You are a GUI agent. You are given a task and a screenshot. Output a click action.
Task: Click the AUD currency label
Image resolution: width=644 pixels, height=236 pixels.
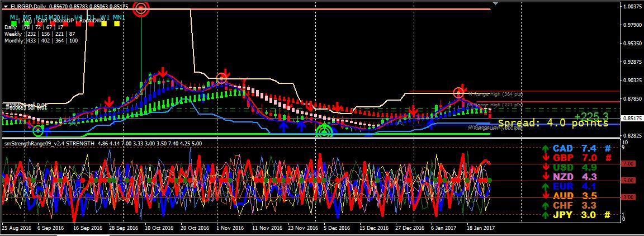pos(562,196)
